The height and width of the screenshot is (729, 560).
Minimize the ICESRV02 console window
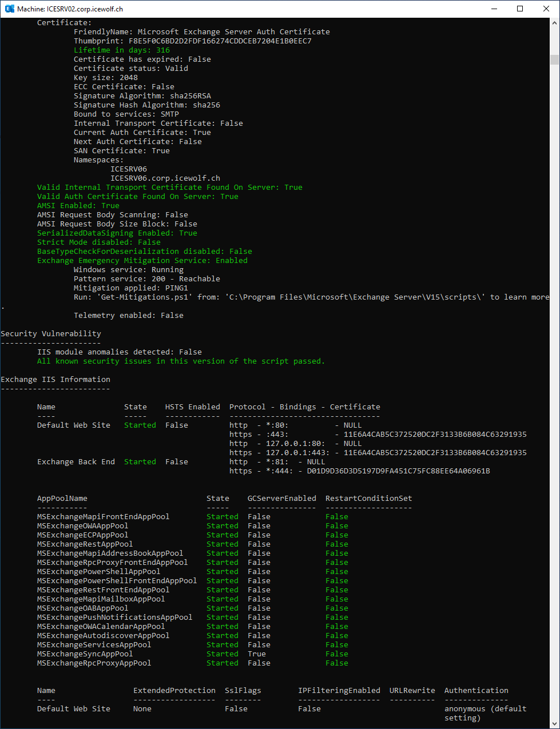494,9
